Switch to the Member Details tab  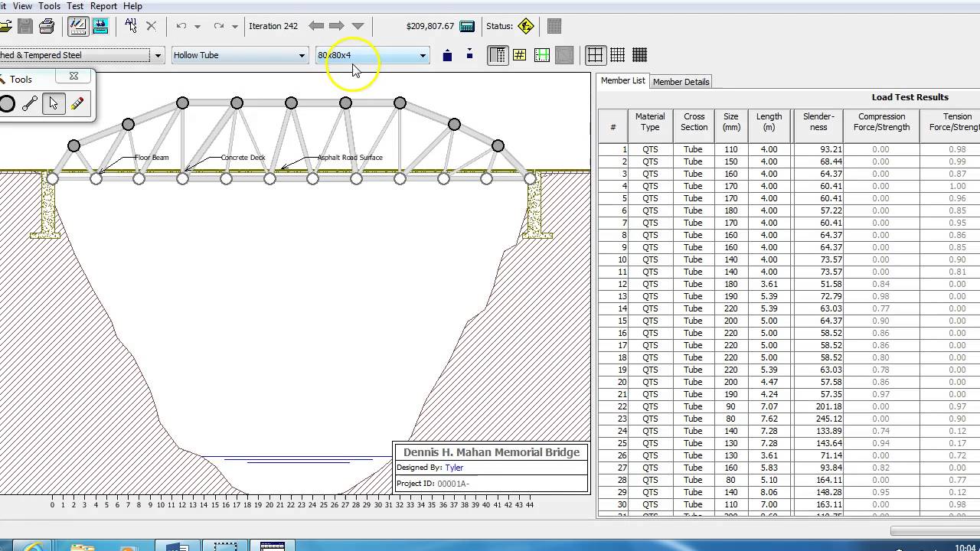coord(681,81)
